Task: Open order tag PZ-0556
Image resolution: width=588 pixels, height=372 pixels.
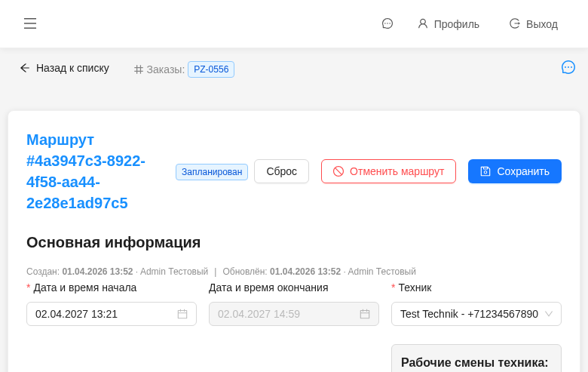Action: 211,69
